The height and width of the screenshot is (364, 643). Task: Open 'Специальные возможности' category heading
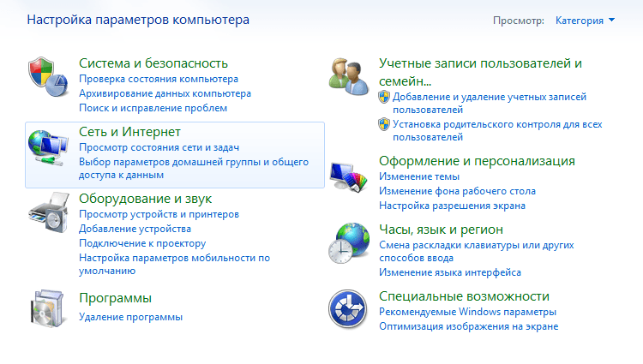(464, 296)
